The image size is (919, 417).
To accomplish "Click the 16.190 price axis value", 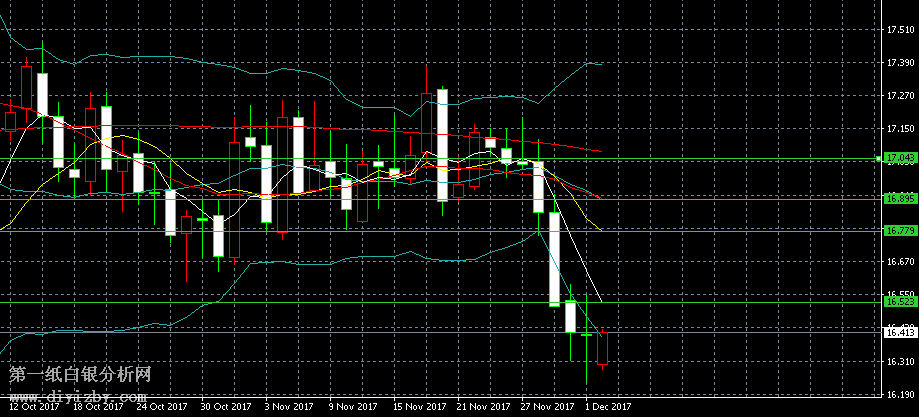I will tap(900, 395).
